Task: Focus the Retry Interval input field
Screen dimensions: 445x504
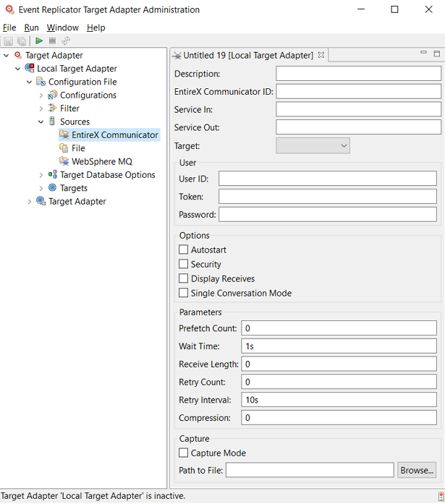Action: [339, 400]
